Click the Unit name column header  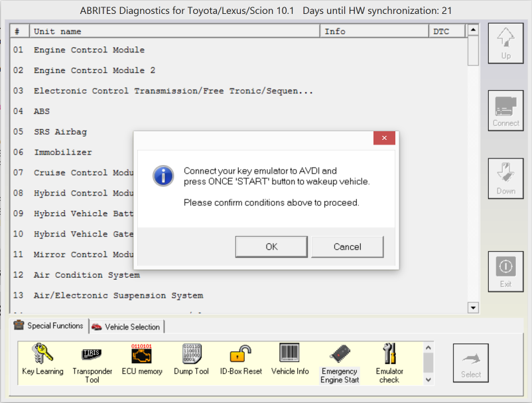(174, 31)
